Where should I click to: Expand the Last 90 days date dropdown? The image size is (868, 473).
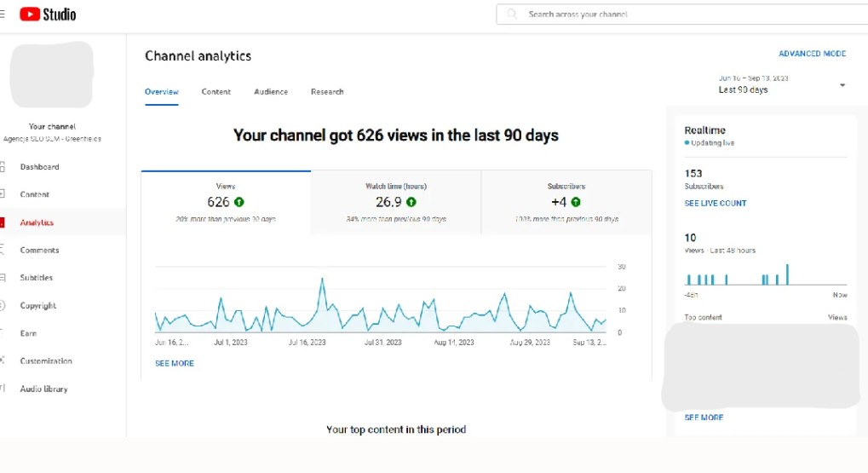[x=842, y=85]
